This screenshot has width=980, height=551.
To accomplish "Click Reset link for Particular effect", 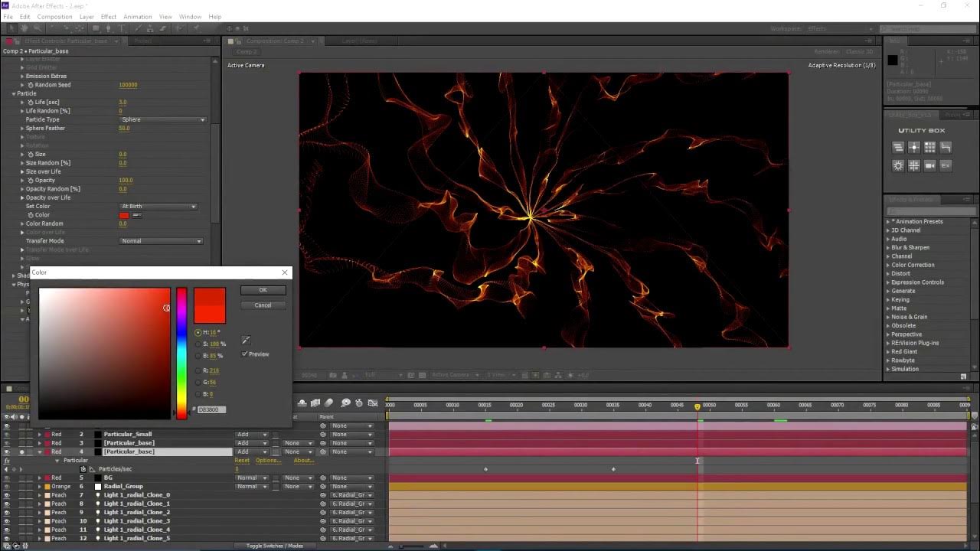I will pyautogui.click(x=242, y=461).
